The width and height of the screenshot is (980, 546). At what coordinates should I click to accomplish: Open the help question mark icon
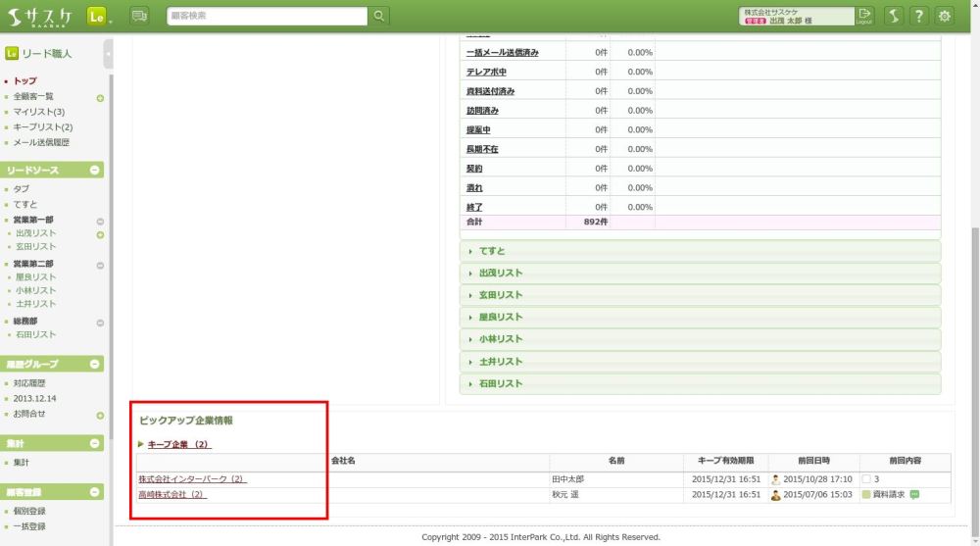coord(918,16)
